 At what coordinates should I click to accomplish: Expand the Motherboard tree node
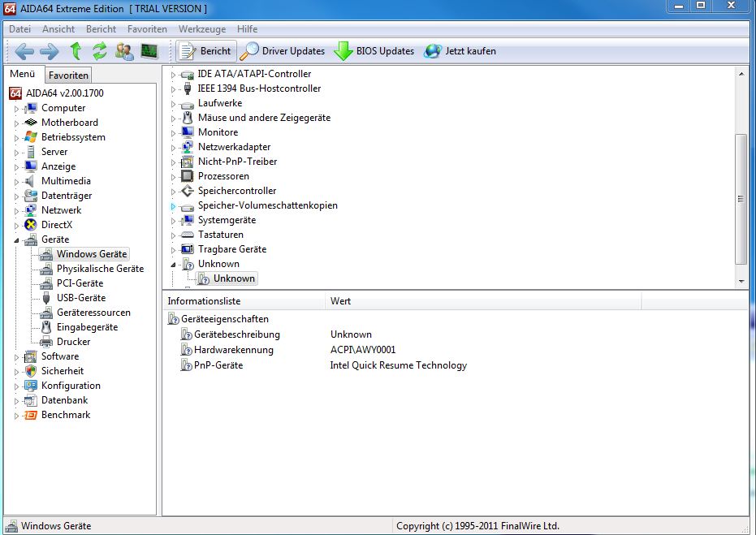pos(16,123)
